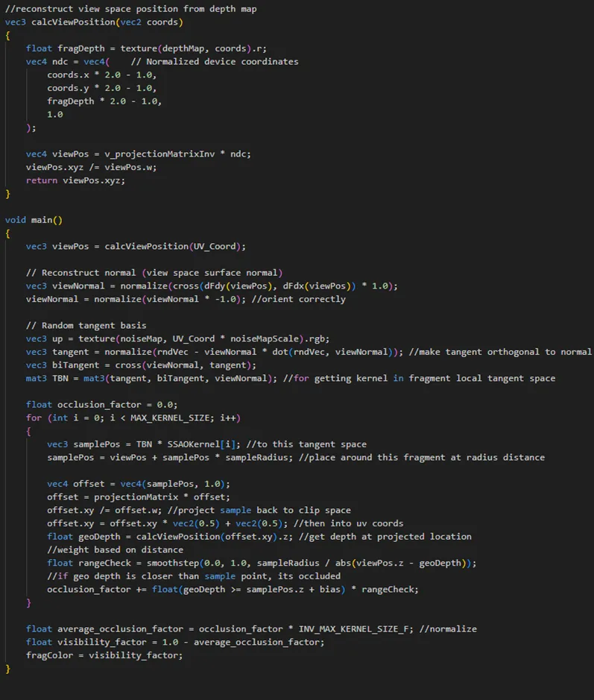Click the line 'fragColor = visibility_factor;'
This screenshot has width=594, height=700.
(104, 655)
